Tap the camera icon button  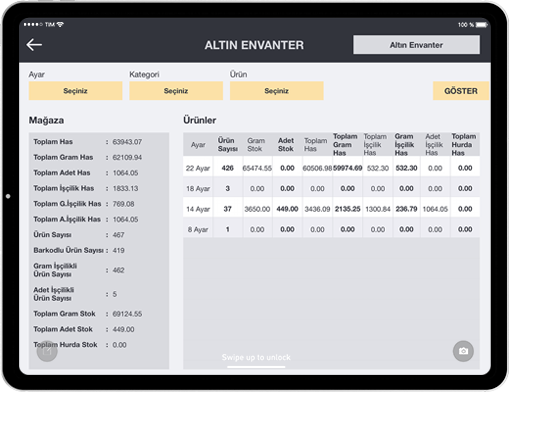click(x=463, y=351)
